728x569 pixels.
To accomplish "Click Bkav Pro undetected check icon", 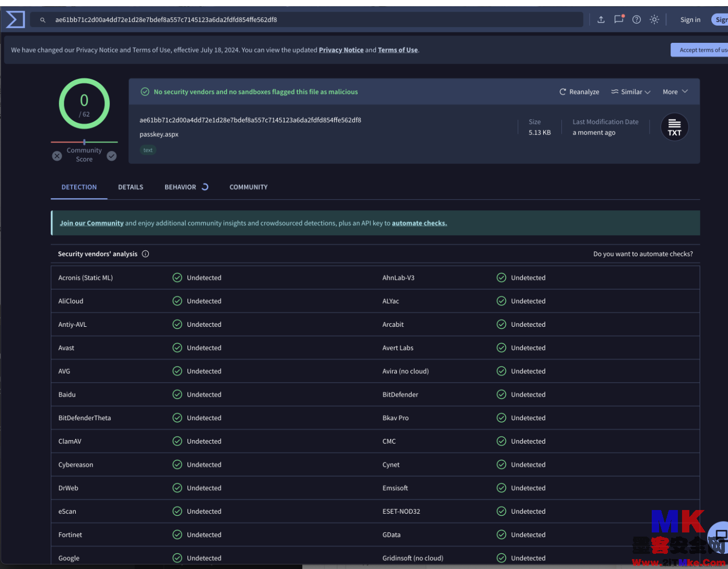I will tap(501, 418).
